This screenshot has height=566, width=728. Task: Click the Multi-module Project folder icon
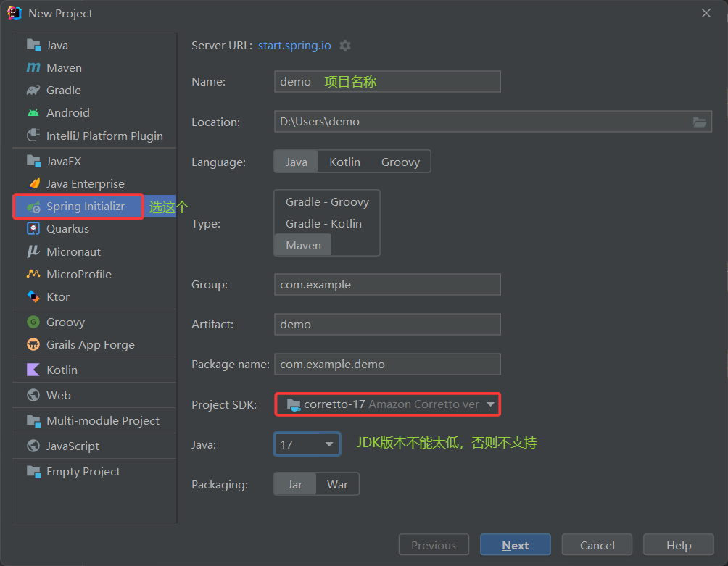tap(33, 420)
